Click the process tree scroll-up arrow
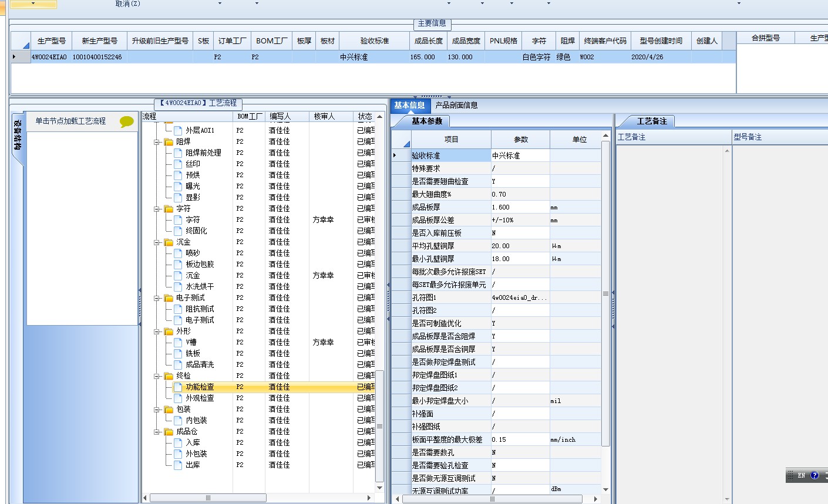Image resolution: width=828 pixels, height=504 pixels. point(380,116)
